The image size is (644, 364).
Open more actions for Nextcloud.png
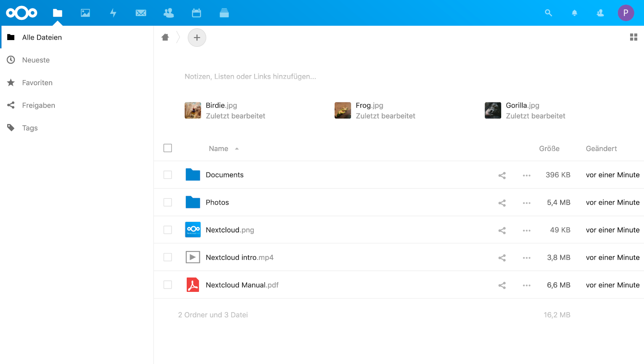[527, 230]
